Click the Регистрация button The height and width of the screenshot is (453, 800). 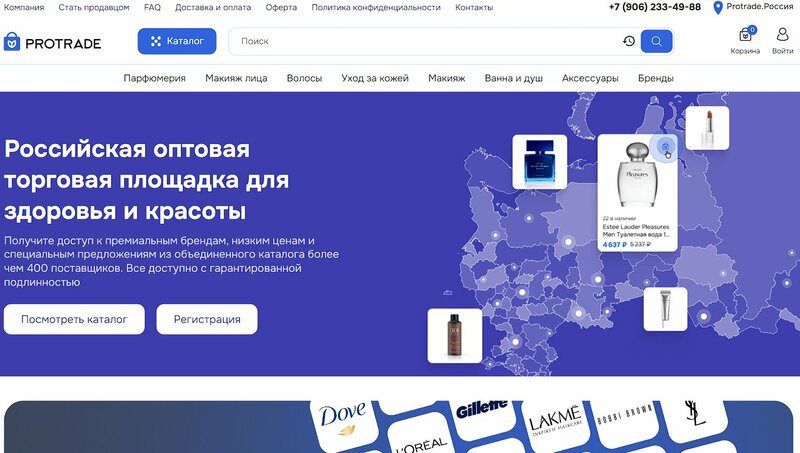click(x=207, y=319)
